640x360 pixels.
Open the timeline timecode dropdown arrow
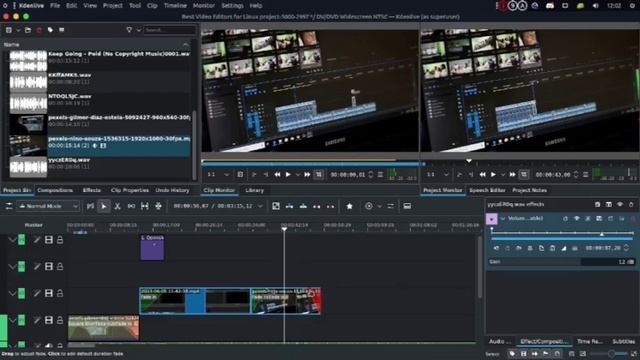click(260, 206)
